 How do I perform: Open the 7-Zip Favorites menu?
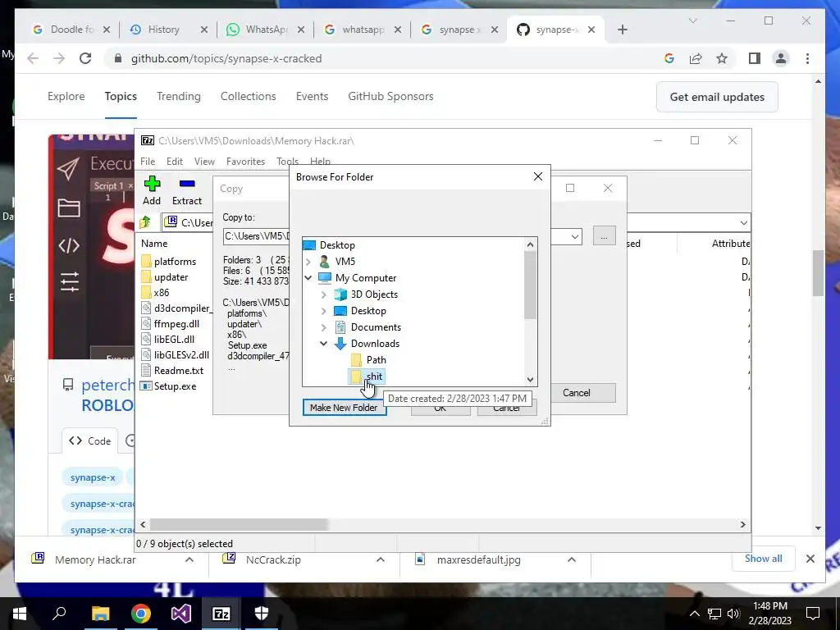coord(245,162)
